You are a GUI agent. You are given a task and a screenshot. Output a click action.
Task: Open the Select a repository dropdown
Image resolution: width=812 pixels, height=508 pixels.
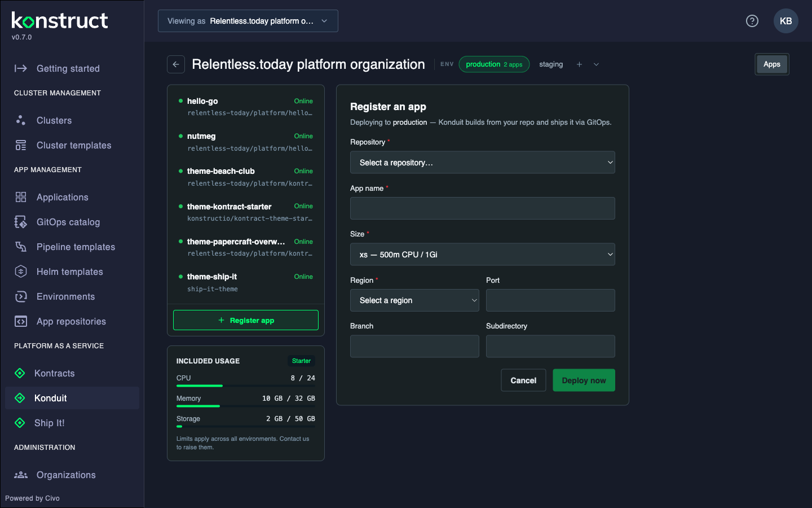pyautogui.click(x=483, y=163)
